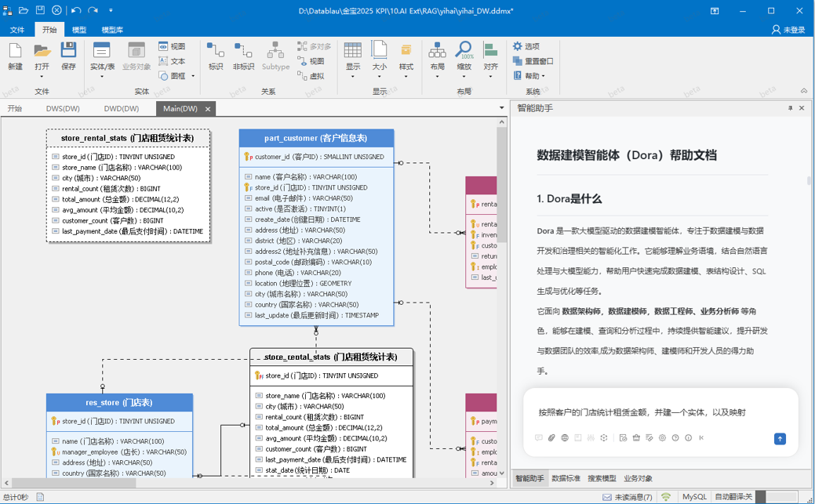Click the collapse toolbar arrow icon in assistant
815x504 pixels.
(x=701, y=437)
